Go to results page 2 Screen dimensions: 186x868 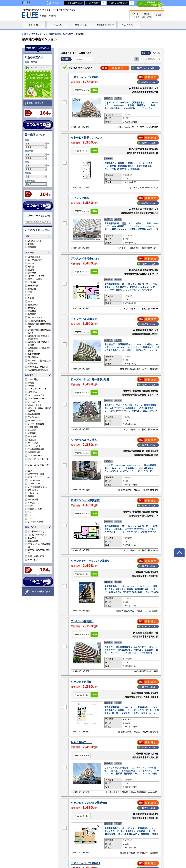(x=141, y=59)
